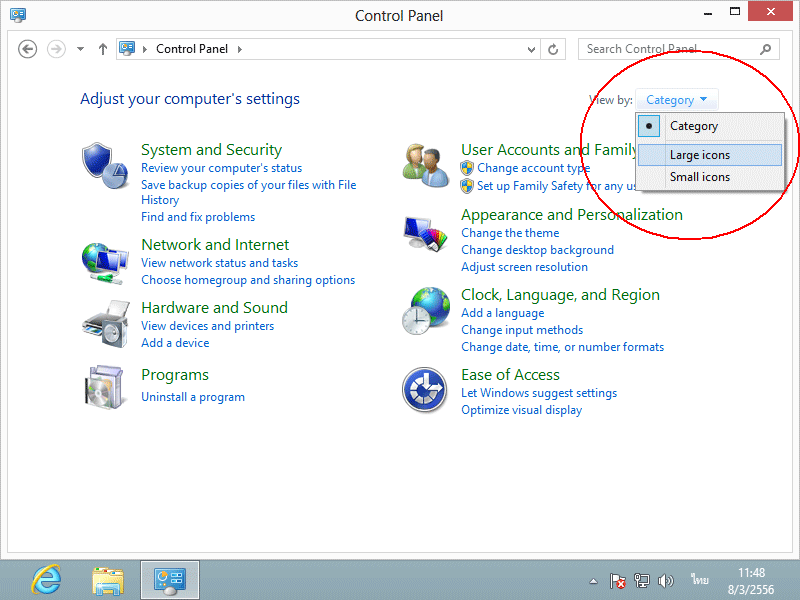The height and width of the screenshot is (600, 800).
Task: Open the Hardware and Sound printer icon
Action: coord(106,324)
